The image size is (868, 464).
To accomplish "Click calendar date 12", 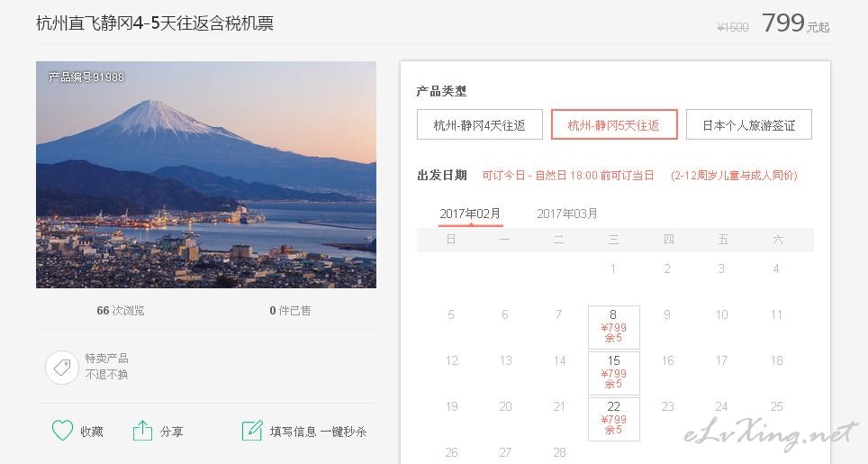I will click(x=452, y=361).
